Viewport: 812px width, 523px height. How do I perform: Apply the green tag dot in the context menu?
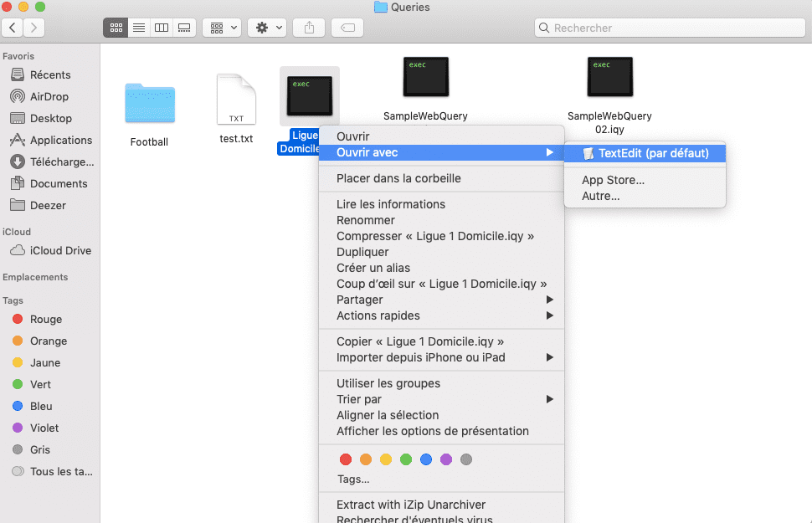tap(406, 459)
